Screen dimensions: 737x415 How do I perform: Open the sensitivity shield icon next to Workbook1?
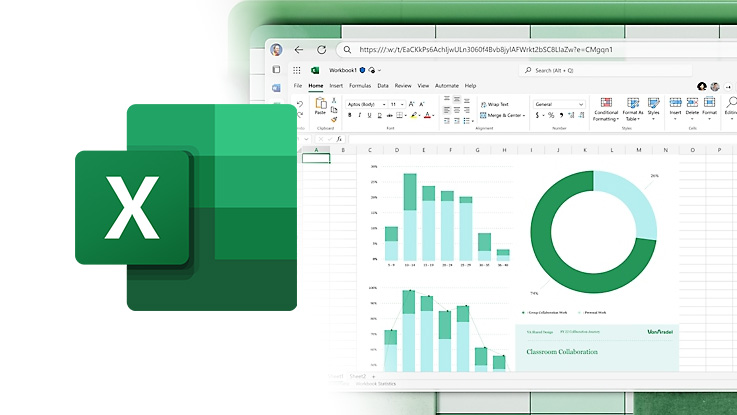(x=362, y=70)
